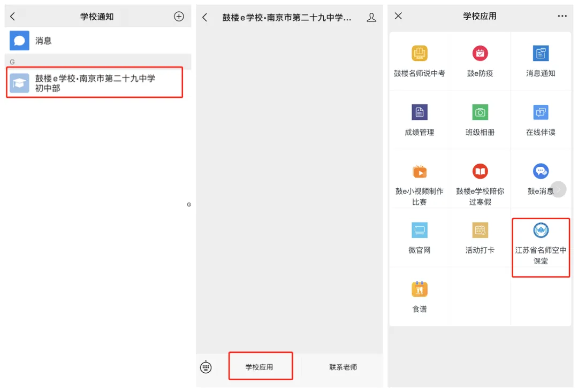Open 鼓楼e学校·南京市第二十九中学初中部 entry

pos(95,83)
